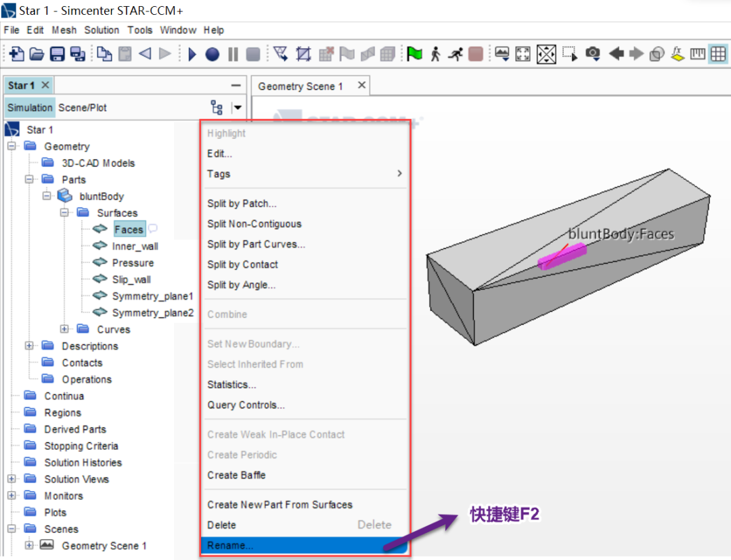Click the grayed right-pointing triangle icon
The width and height of the screenshot is (731, 560).
[165, 54]
